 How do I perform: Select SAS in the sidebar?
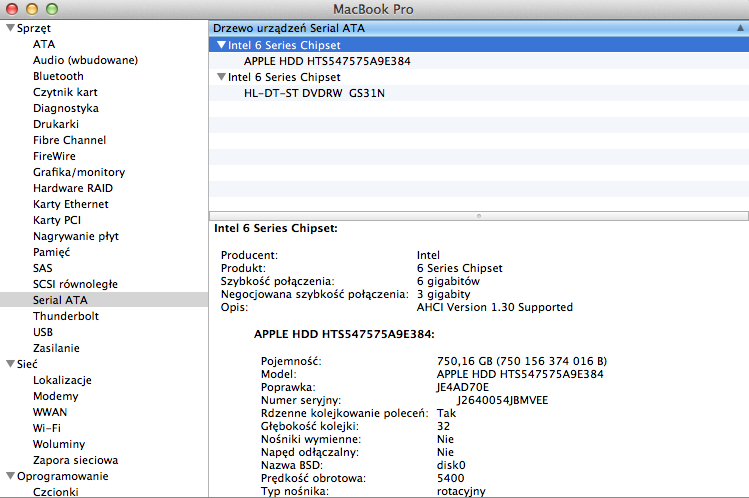pyautogui.click(x=43, y=268)
